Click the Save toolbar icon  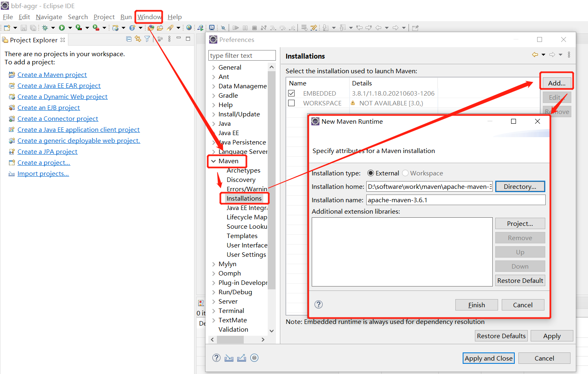tap(24, 28)
